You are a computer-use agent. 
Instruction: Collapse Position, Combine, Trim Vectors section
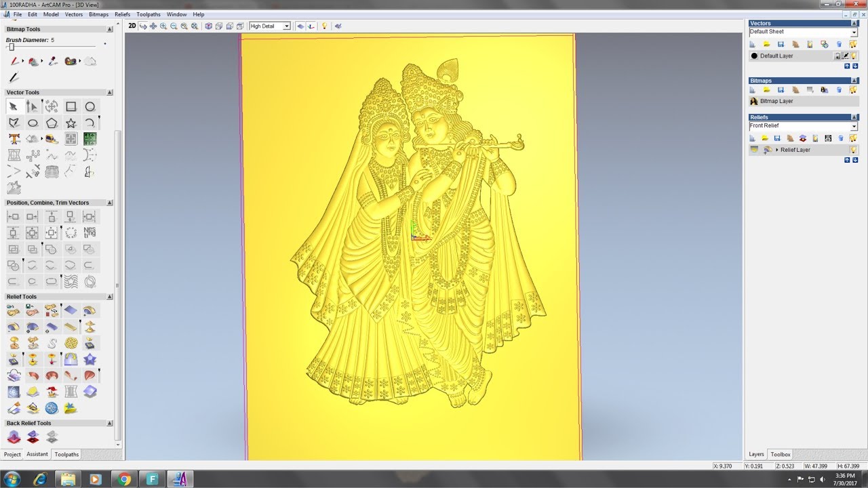coord(110,203)
